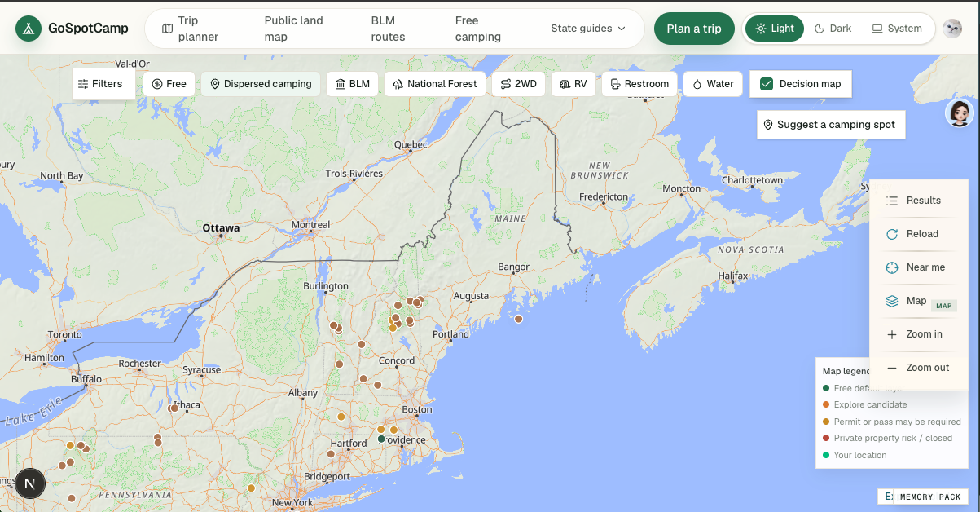
Task: Toggle the 2WD filter chip
Action: pos(518,84)
